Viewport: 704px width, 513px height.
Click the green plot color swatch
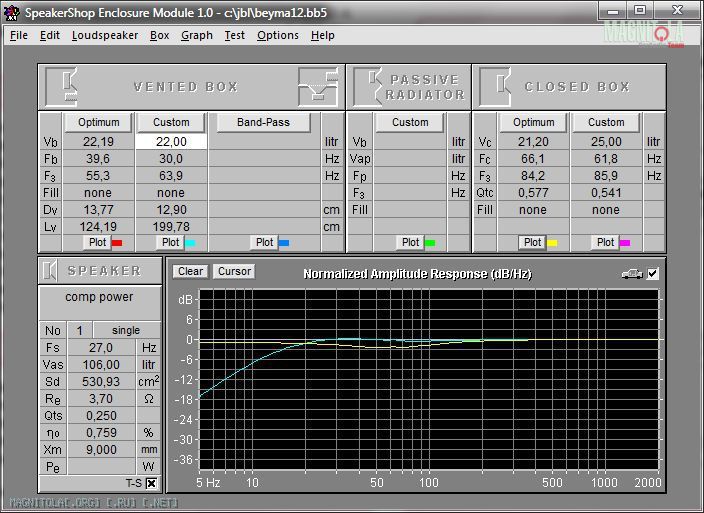[x=430, y=243]
